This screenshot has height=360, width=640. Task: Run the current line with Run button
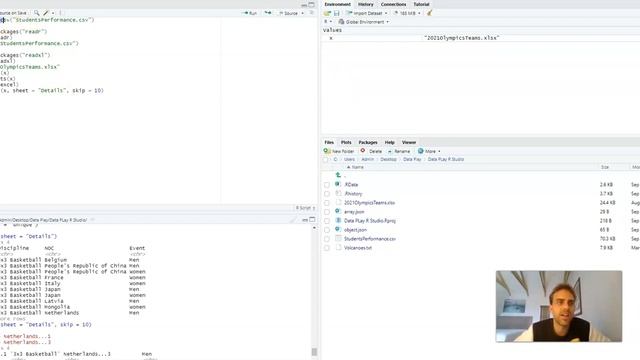click(249, 13)
